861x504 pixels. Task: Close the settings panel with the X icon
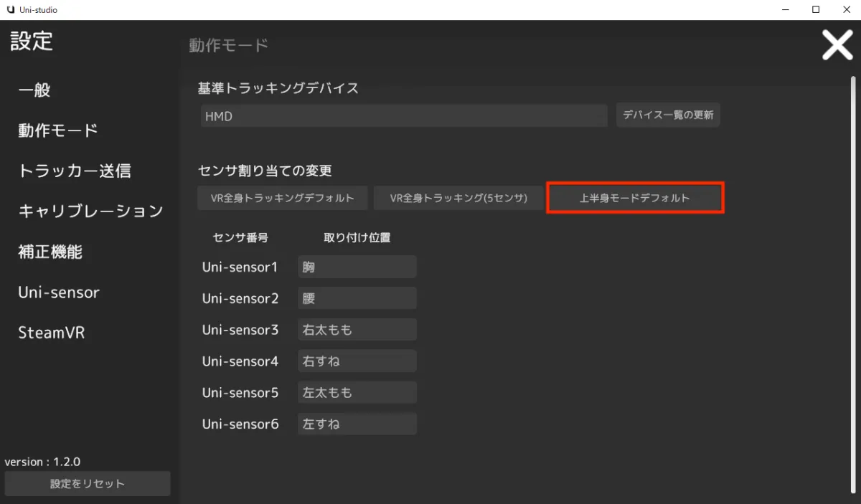(837, 44)
